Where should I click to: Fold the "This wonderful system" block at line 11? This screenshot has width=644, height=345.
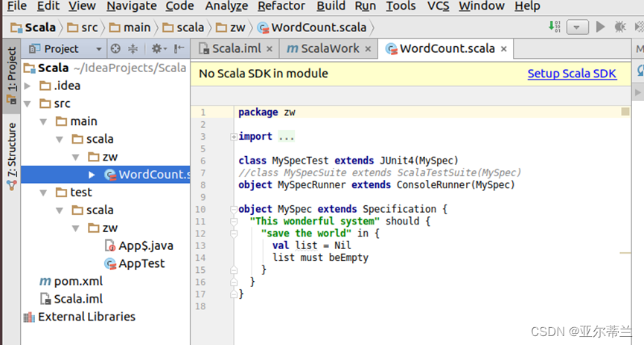click(x=234, y=222)
